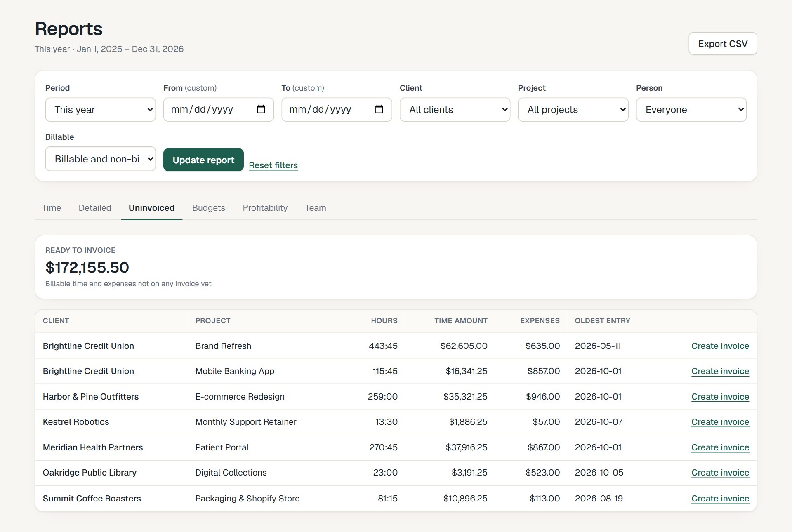This screenshot has width=792, height=532.
Task: Open the Profitability tab
Action: [x=265, y=208]
